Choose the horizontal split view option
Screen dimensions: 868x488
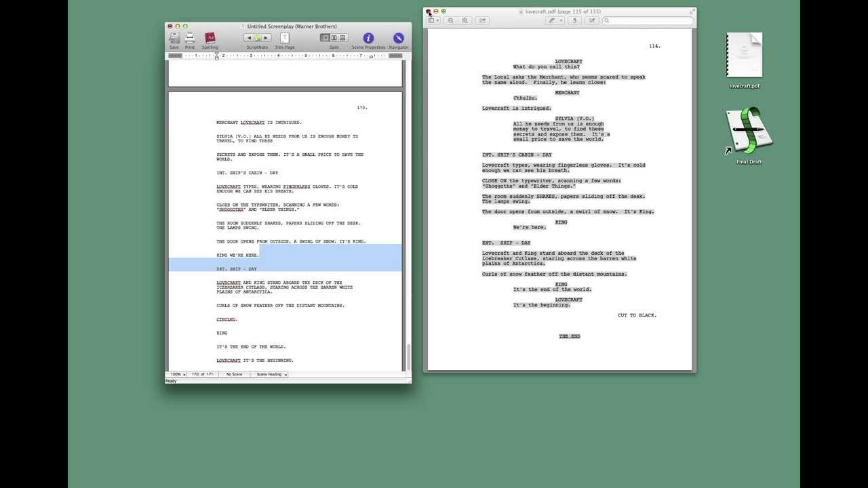343,38
